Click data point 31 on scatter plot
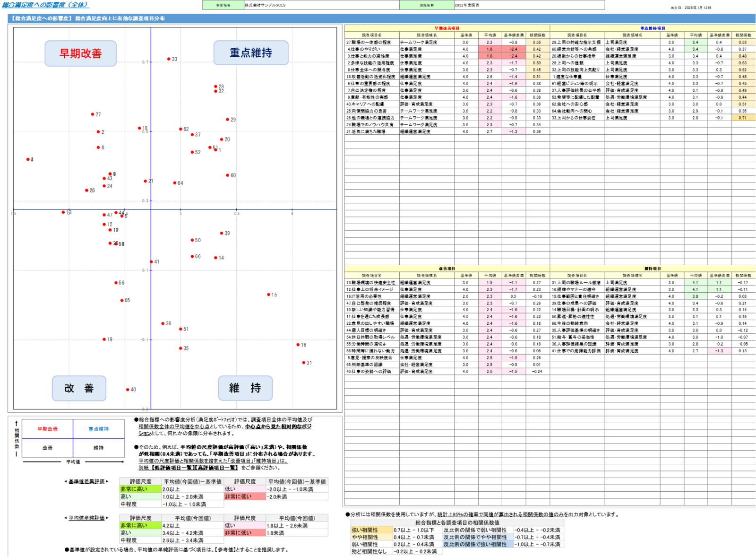The height and width of the screenshot is (557, 756). pos(304,363)
